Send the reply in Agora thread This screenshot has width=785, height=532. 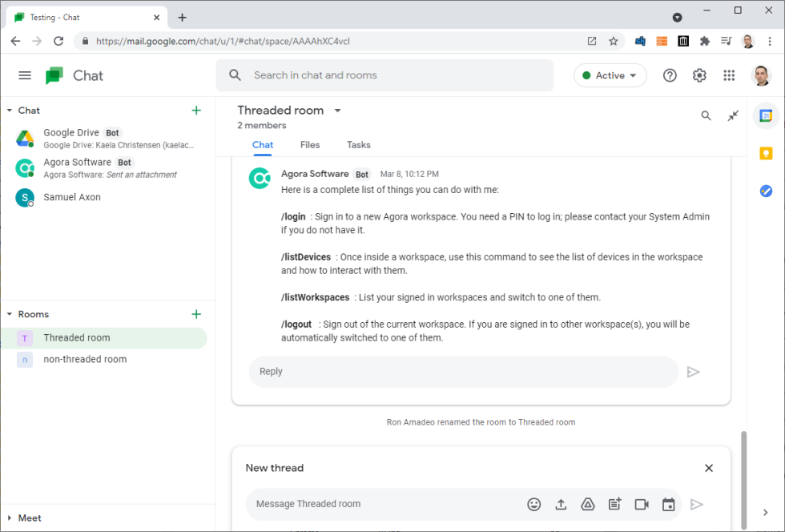pyautogui.click(x=693, y=372)
